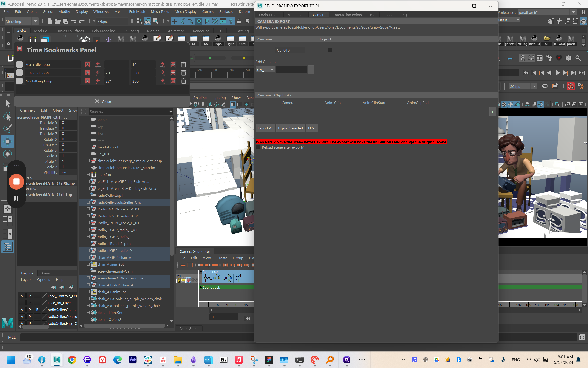Click the Undo icon in status line
This screenshot has height=368, width=588.
pos(74,21)
